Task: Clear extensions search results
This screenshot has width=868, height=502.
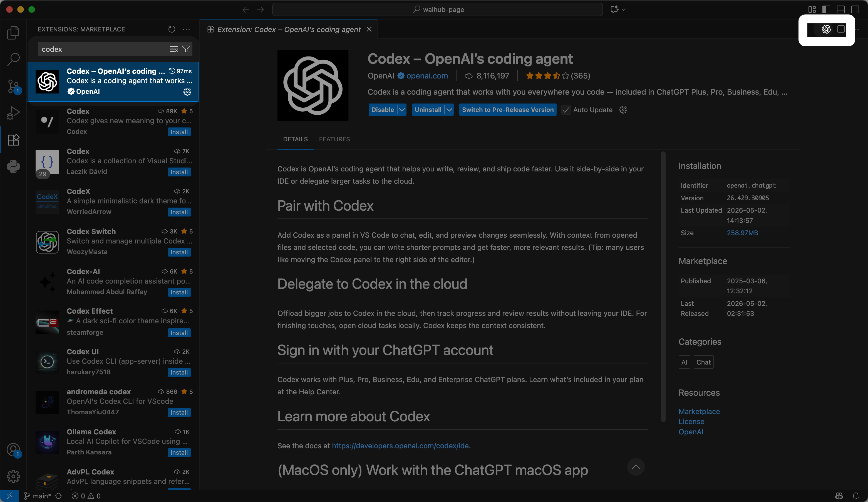Action: pyautogui.click(x=174, y=49)
